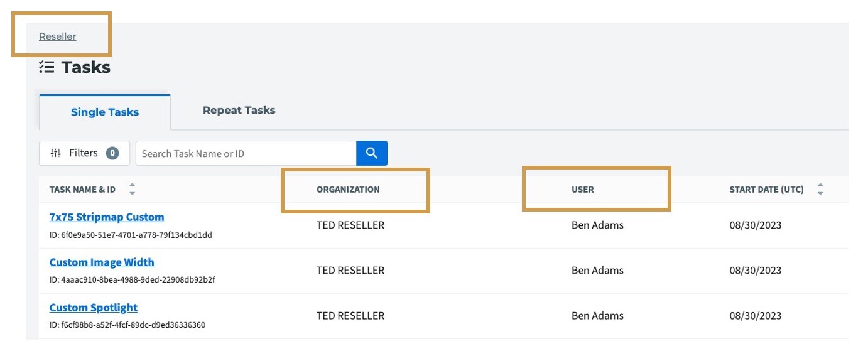Click the Tasks checklist icon beside the heading
Viewport: 868px width, 356px height.
click(46, 67)
